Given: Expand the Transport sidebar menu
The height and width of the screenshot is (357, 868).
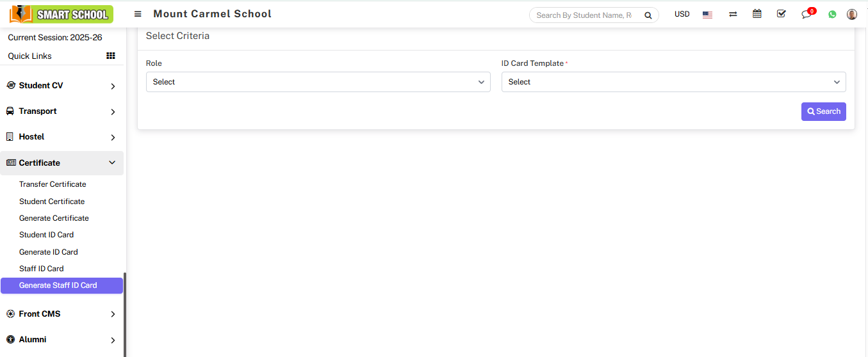Looking at the screenshot, I should [61, 111].
